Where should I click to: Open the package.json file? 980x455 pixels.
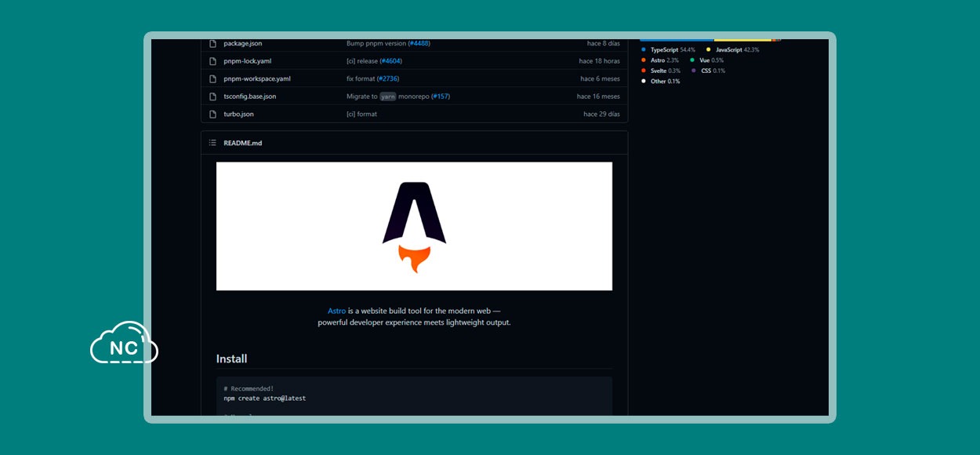[242, 43]
